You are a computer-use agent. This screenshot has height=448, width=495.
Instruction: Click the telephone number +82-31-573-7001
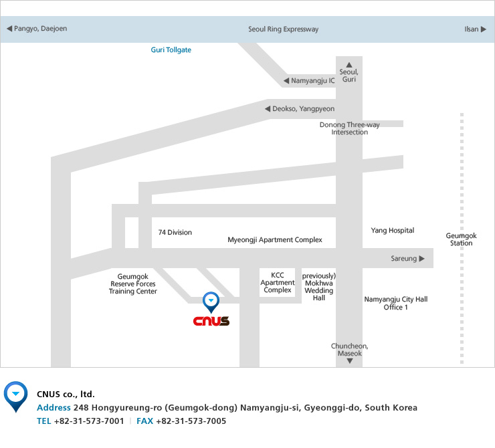coord(89,421)
